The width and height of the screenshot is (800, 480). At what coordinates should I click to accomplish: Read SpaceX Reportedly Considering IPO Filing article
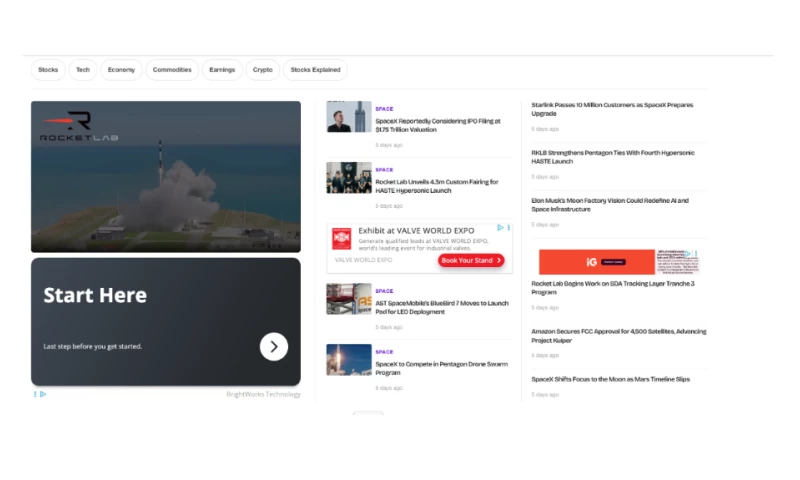(x=438, y=125)
